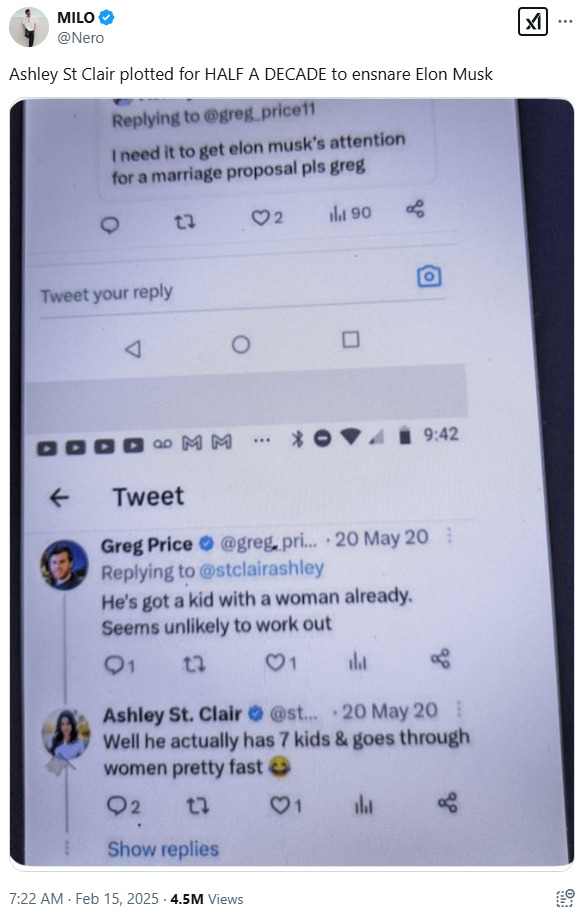Open the @Nero handle link
This screenshot has height=917, width=577.
click(x=80, y=38)
